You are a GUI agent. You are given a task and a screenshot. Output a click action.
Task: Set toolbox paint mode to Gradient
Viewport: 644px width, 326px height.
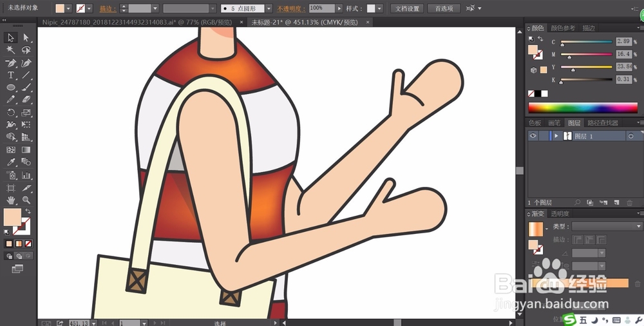pyautogui.click(x=19, y=244)
